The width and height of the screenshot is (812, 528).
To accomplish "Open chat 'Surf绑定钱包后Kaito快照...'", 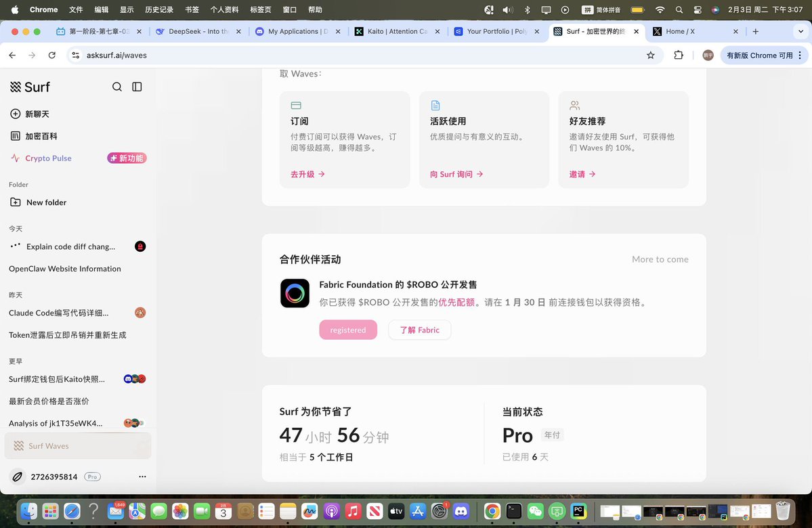I will (x=78, y=379).
